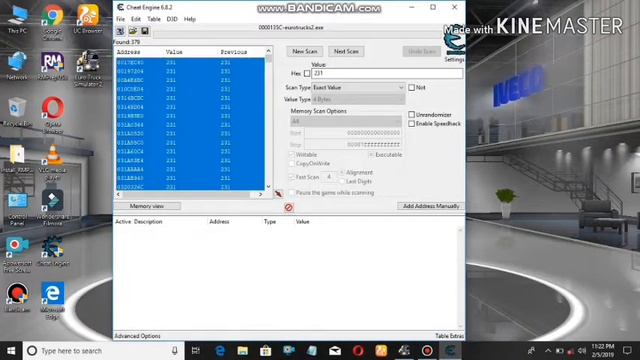Viewport: 640px width, 360px height.
Task: Open the D3D menu
Action: click(172, 19)
